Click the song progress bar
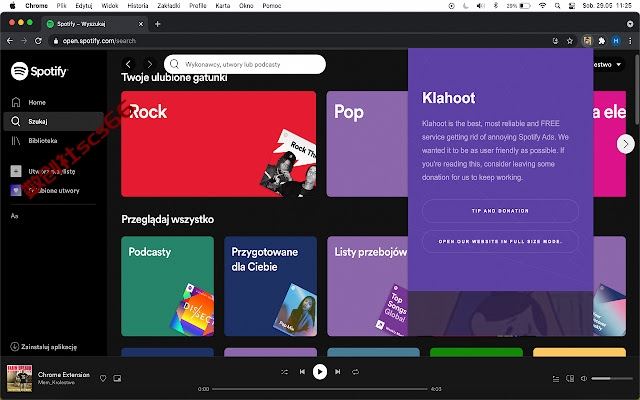Image resolution: width=640 pixels, height=400 pixels. point(320,389)
